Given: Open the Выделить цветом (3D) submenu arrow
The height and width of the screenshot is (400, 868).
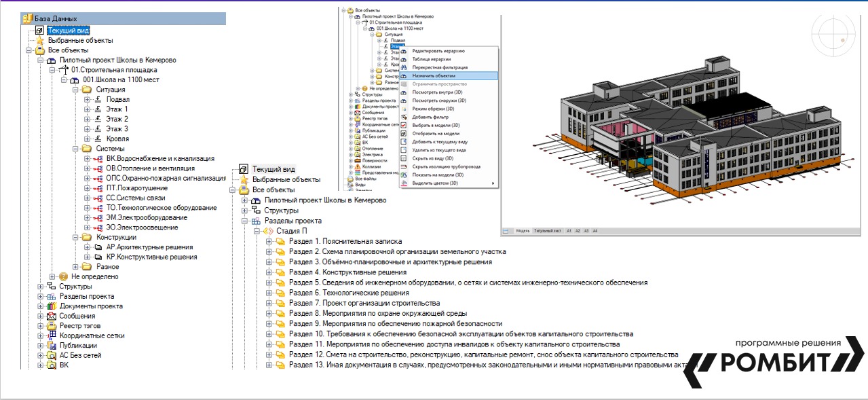Looking at the screenshot, I should click(x=493, y=183).
